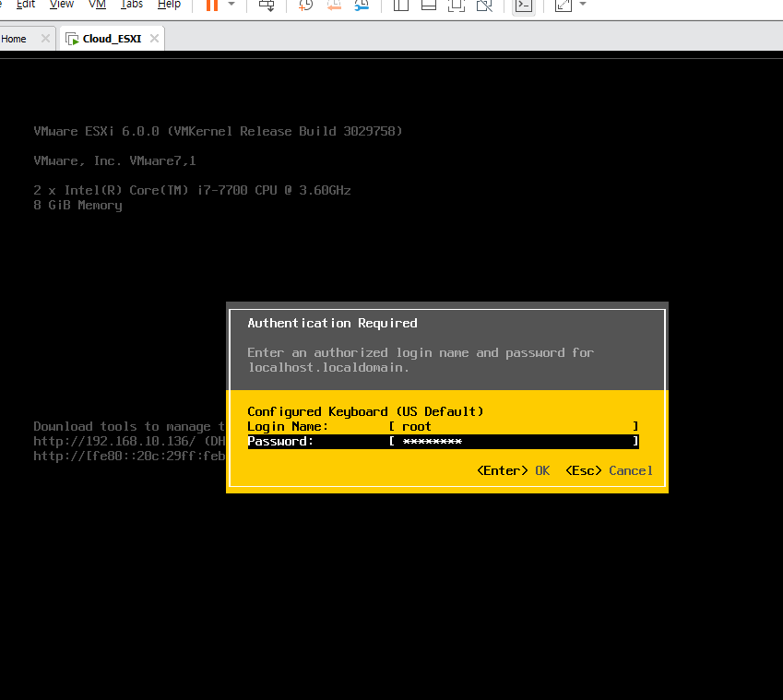Click the Intel Core i7-7700 CPU line

click(192, 190)
